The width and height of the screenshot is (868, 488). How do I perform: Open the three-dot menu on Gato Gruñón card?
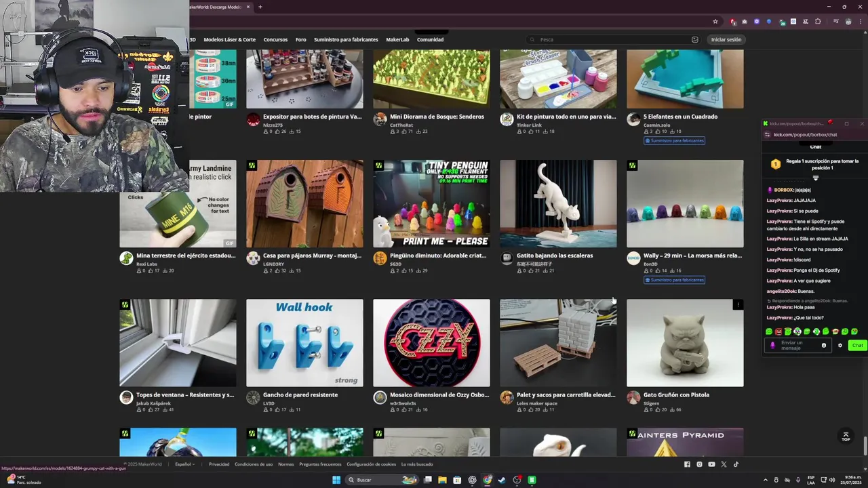[738, 305]
